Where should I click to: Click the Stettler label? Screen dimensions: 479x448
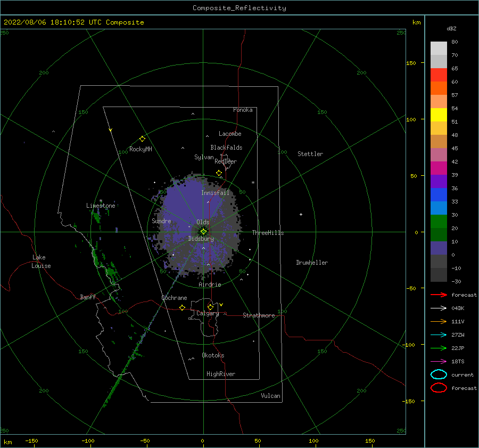pos(310,154)
